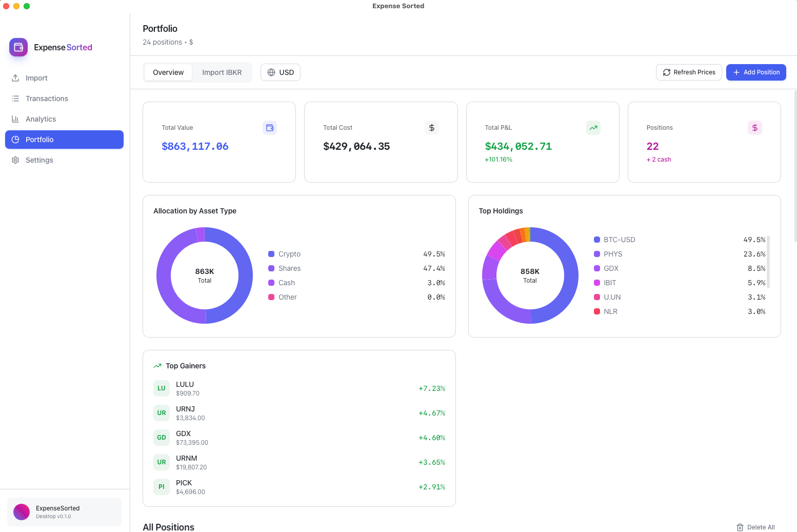Open Settings from the sidebar
The width and height of the screenshot is (797, 532).
(x=64, y=160)
